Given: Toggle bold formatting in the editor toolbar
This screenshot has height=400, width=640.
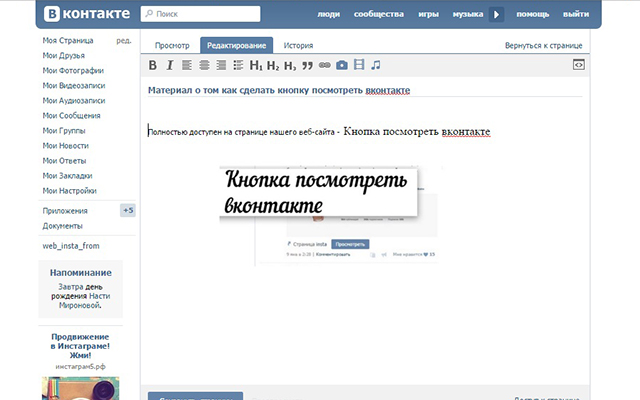Looking at the screenshot, I should (153, 65).
